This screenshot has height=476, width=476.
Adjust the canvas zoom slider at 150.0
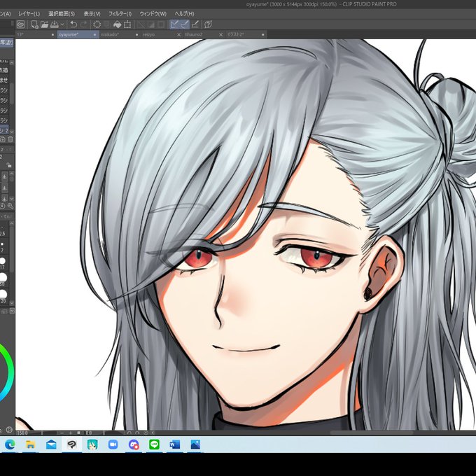click(x=36, y=433)
